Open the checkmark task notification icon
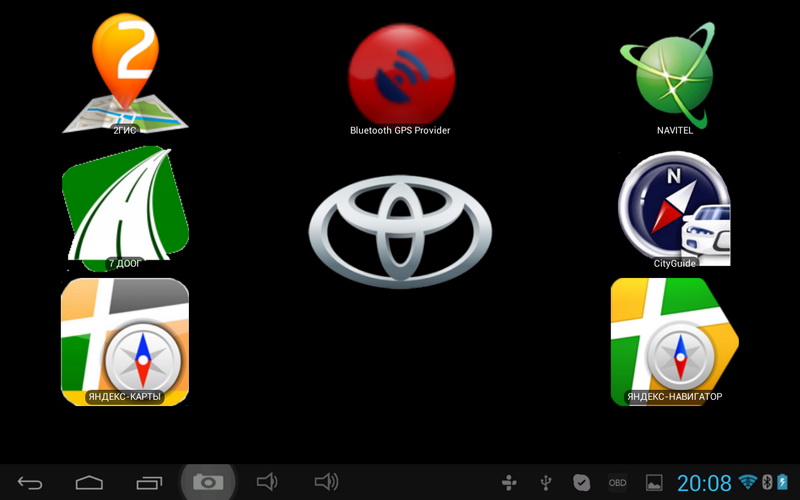The image size is (800, 500). pyautogui.click(x=582, y=483)
